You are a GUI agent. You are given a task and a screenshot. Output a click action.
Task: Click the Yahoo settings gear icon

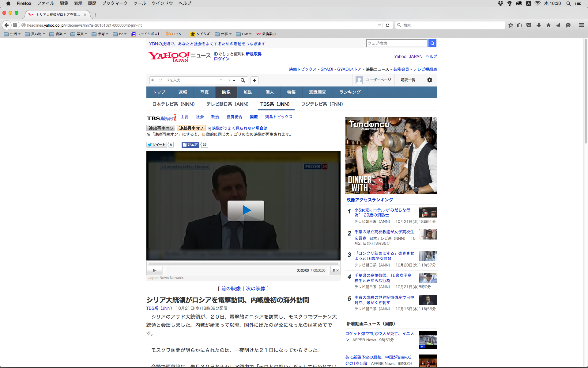(x=429, y=80)
